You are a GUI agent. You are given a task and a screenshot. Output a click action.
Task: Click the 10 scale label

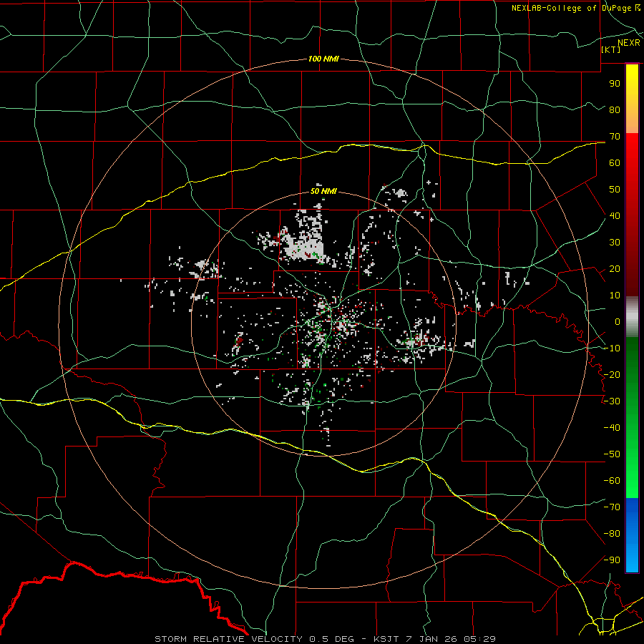pyautogui.click(x=615, y=296)
